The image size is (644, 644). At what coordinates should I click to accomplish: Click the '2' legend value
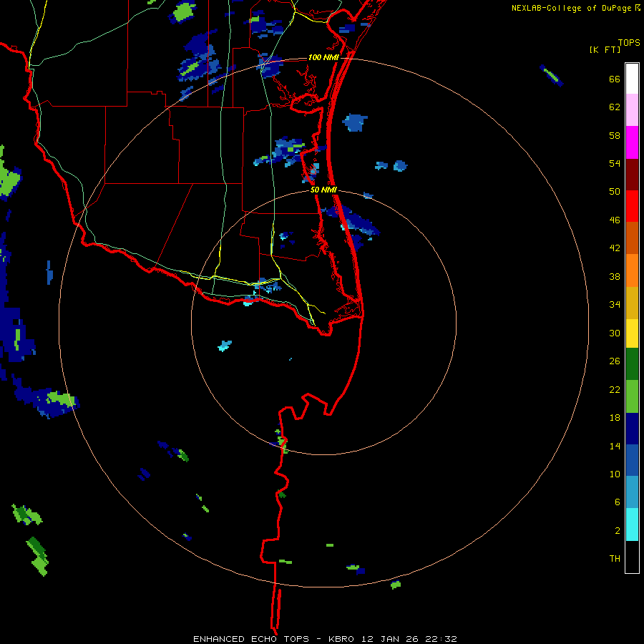pyautogui.click(x=617, y=531)
